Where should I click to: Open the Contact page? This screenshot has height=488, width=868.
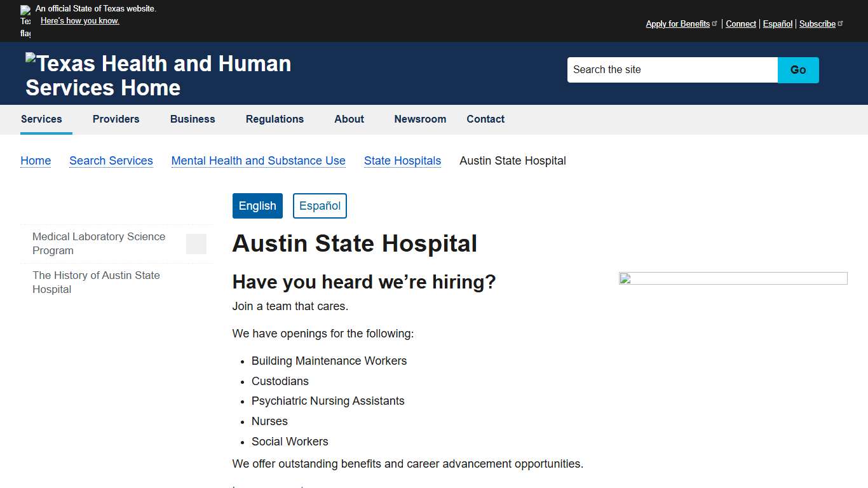click(x=485, y=119)
